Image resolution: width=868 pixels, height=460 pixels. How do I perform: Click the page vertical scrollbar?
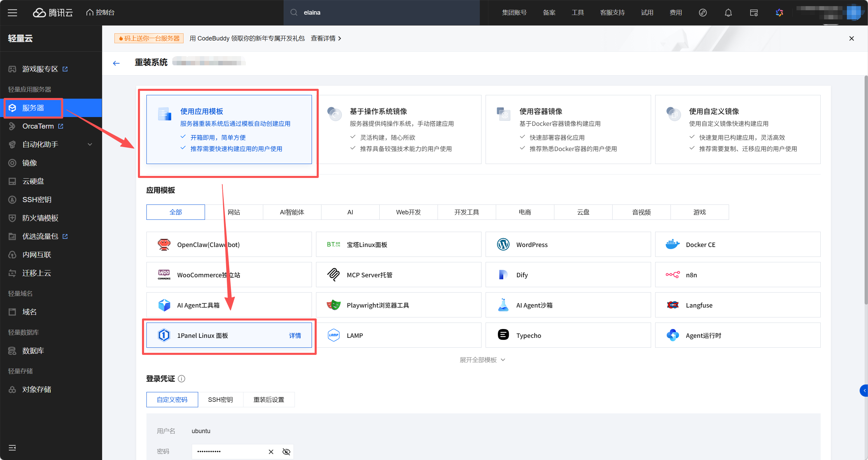tap(866, 191)
